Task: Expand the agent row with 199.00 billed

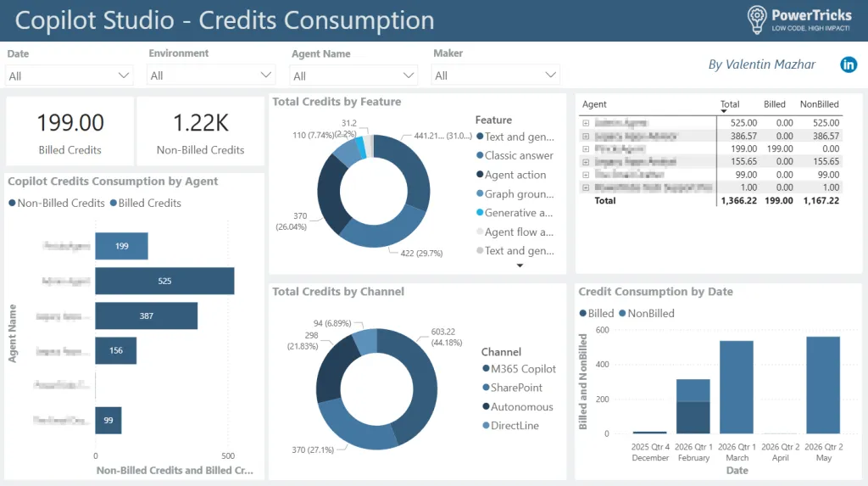Action: 586,148
